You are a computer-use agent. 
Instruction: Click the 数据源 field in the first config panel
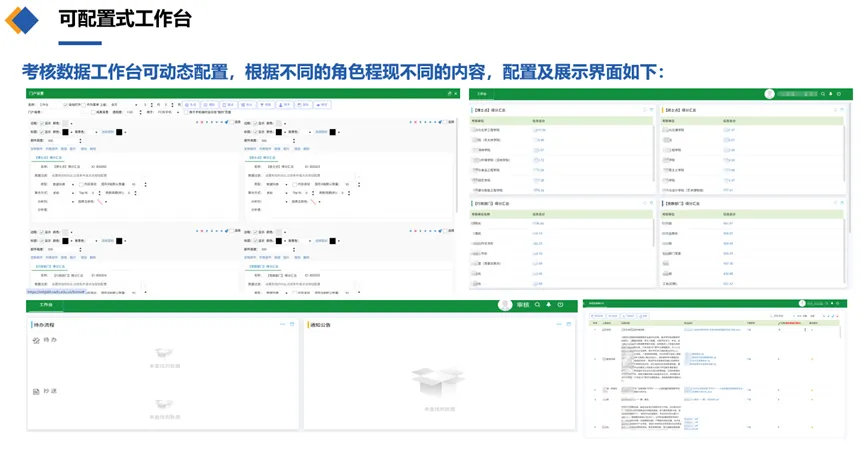click(x=97, y=176)
